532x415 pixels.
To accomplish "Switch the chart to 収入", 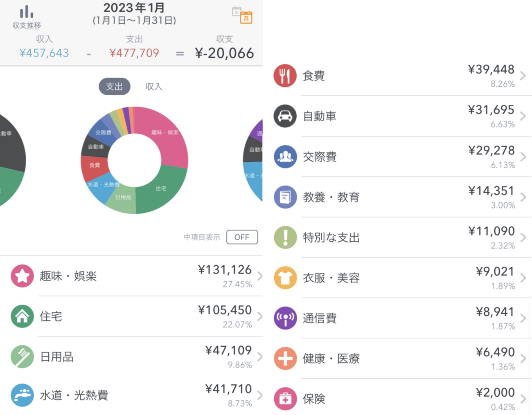I will click(154, 87).
